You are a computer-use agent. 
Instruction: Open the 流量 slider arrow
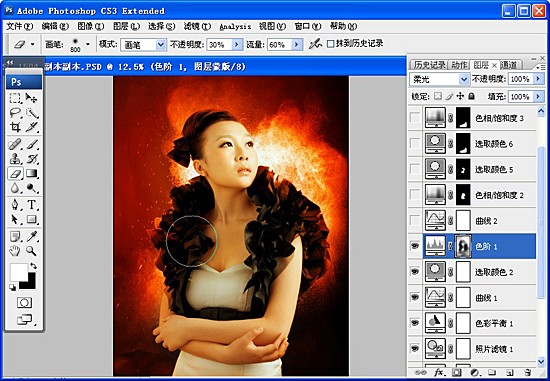click(297, 45)
